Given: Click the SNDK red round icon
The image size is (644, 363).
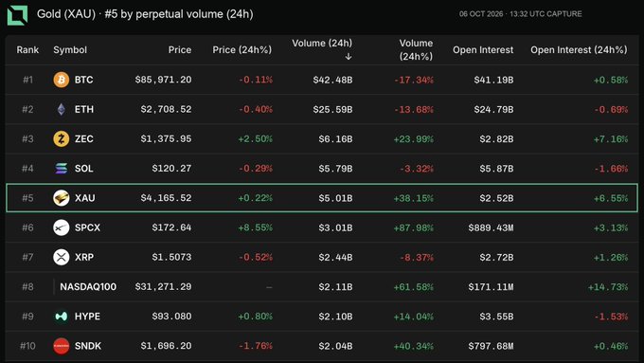Looking at the screenshot, I should click(62, 346).
